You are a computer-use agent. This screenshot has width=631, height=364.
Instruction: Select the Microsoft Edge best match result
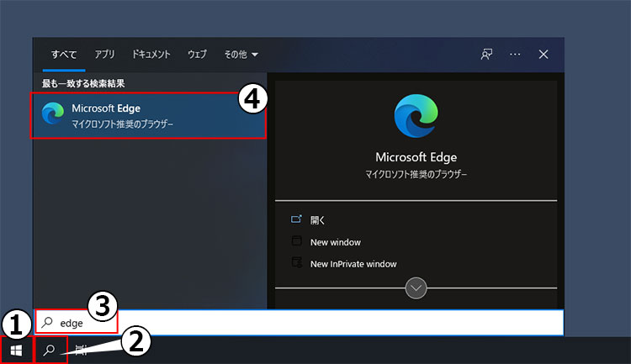[x=148, y=116]
